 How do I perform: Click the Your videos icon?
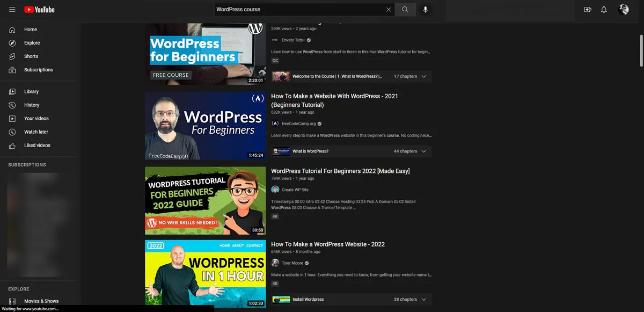(x=12, y=119)
